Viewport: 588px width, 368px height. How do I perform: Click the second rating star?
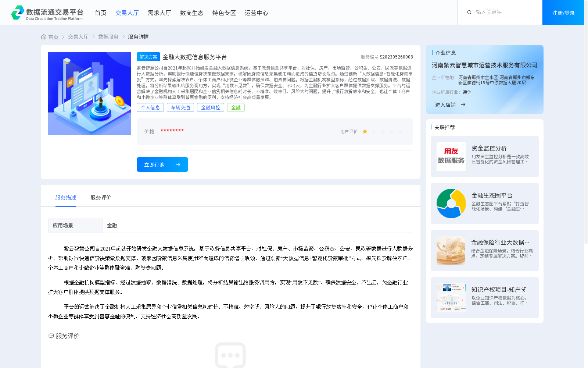374,132
